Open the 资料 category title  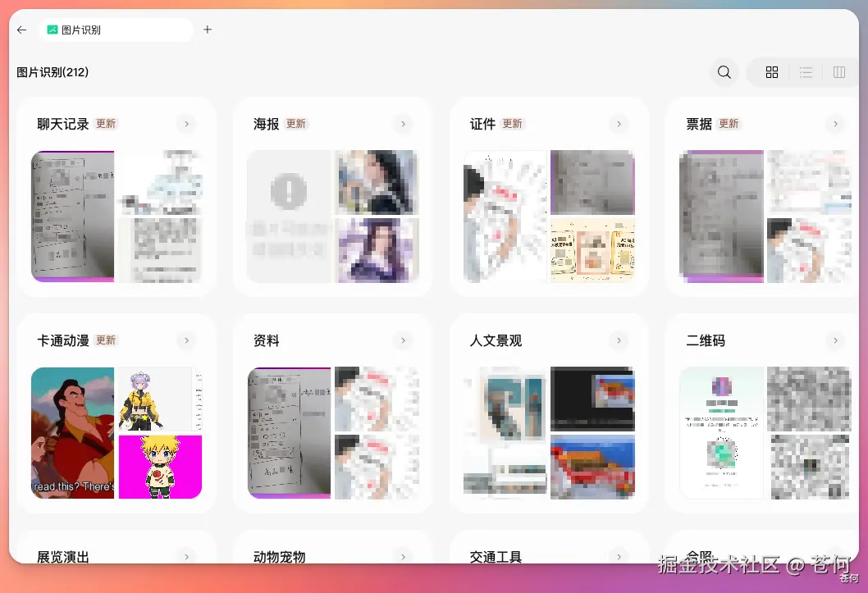tap(267, 340)
